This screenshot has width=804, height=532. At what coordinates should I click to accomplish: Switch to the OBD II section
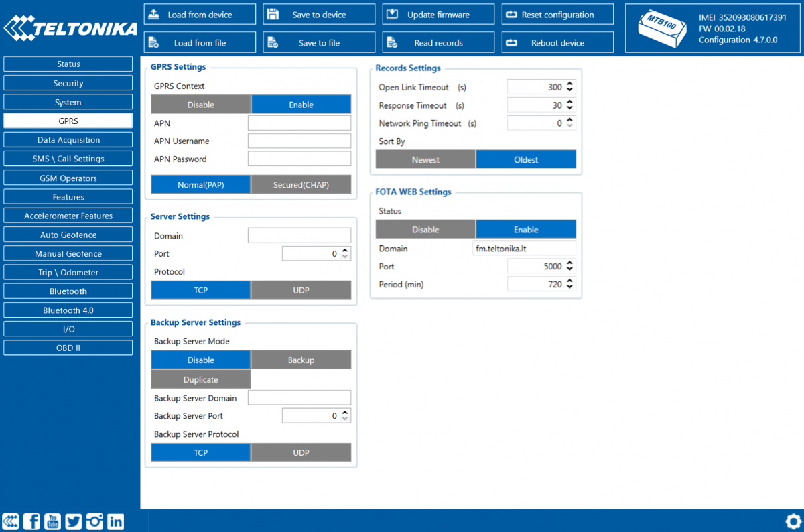pos(68,347)
